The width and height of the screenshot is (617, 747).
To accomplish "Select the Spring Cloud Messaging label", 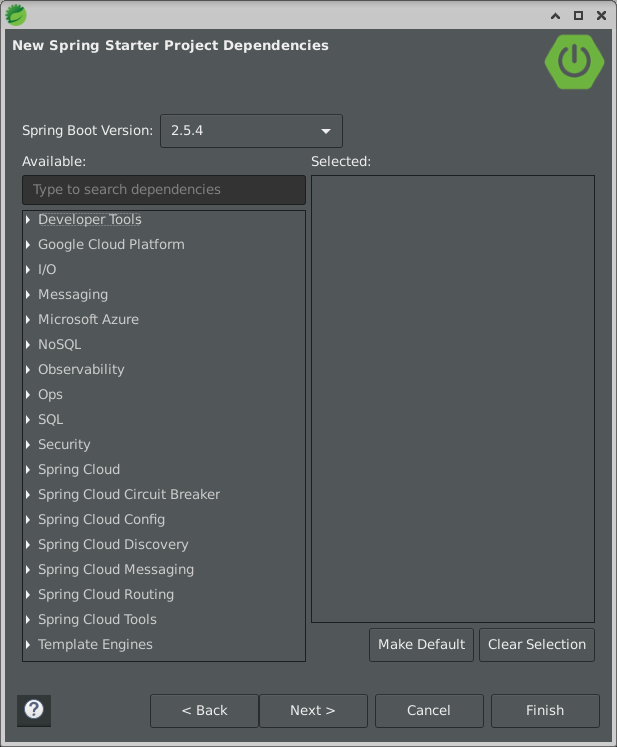I will pos(116,570).
